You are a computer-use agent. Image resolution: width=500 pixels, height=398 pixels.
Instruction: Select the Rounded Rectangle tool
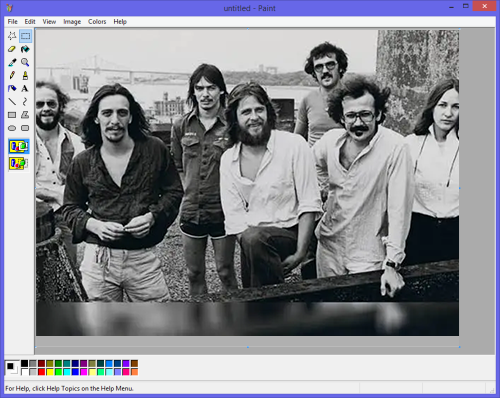(25, 128)
